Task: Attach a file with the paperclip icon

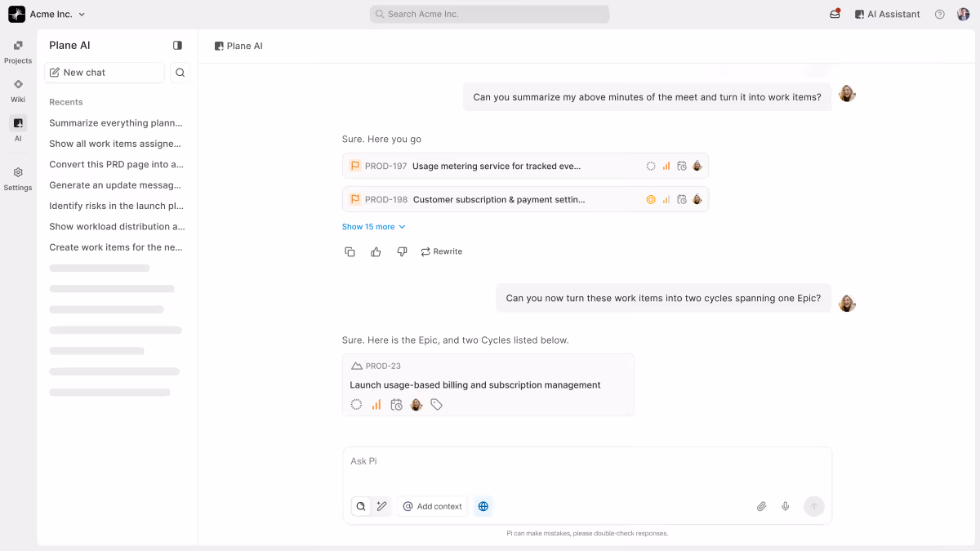Action: 761,506
